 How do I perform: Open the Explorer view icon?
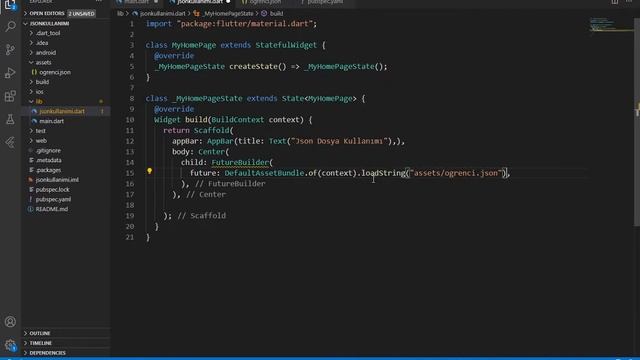pos(10,5)
